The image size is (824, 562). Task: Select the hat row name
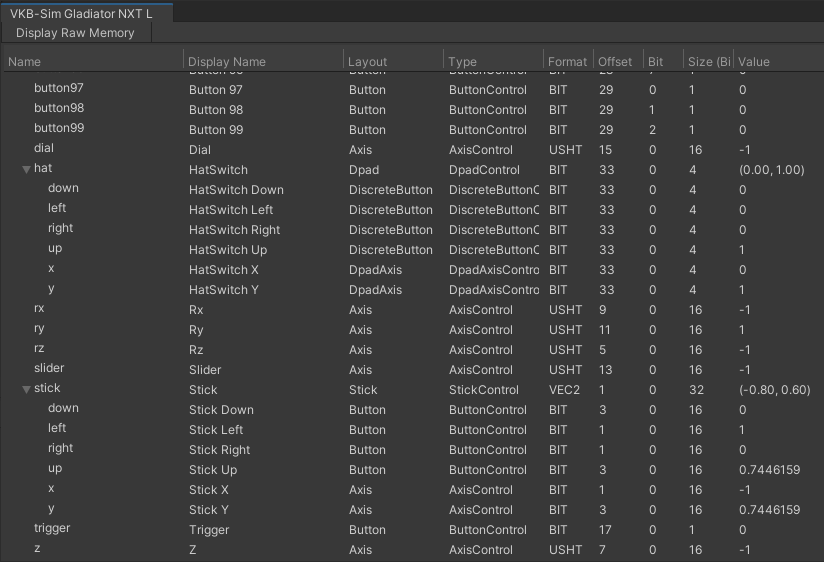(43, 168)
